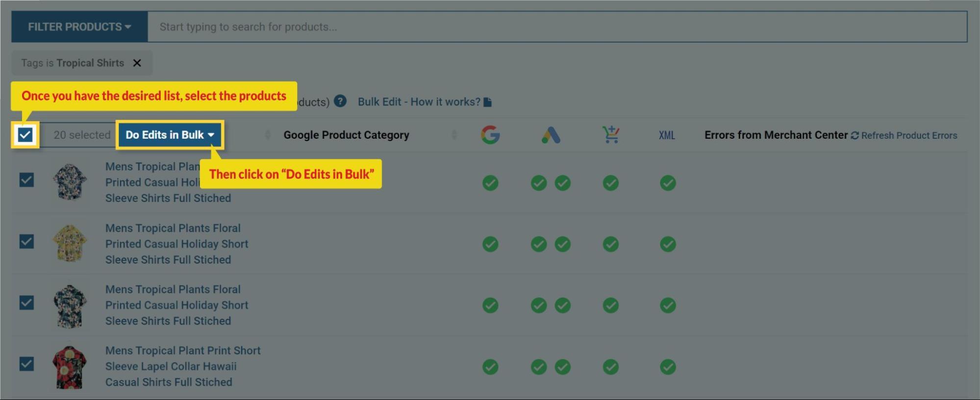This screenshot has width=980, height=400.
Task: Uncheck the red Hawaii shirt checkbox
Action: (x=26, y=364)
